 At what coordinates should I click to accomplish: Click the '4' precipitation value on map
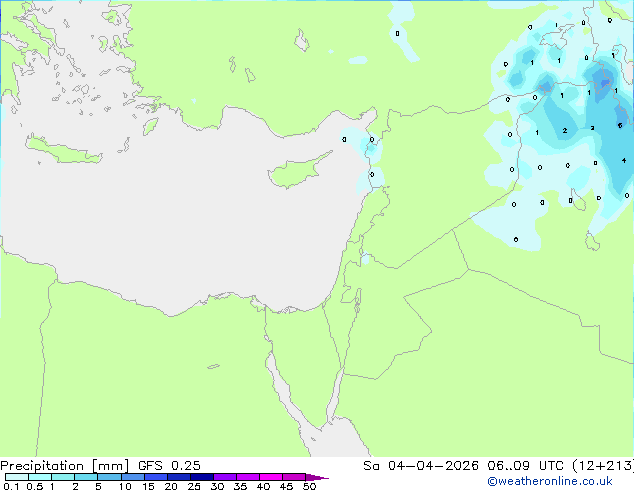(x=624, y=161)
